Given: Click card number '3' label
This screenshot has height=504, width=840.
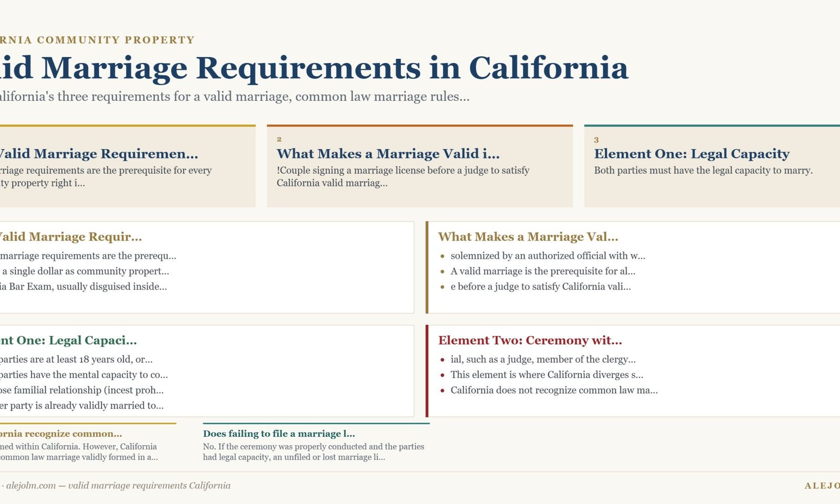Looking at the screenshot, I should click(x=596, y=140).
